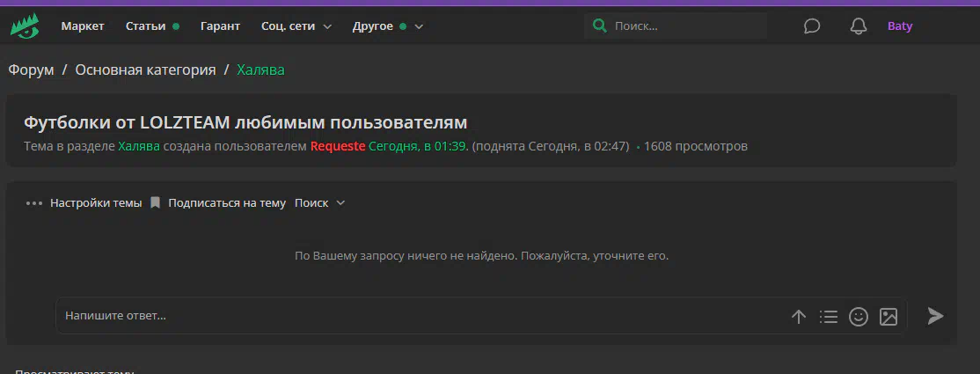Image resolution: width=980 pixels, height=374 pixels.
Task: Click the ничего не найдено message
Action: coord(482,256)
